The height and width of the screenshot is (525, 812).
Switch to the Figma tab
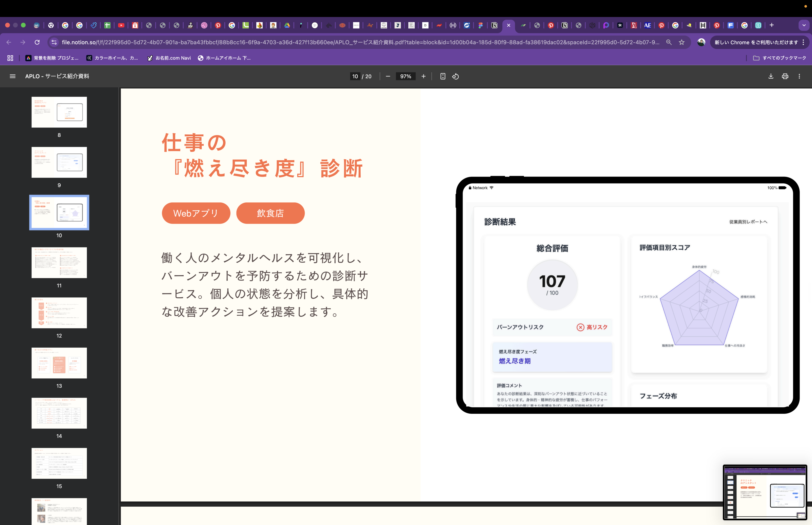pos(480,25)
